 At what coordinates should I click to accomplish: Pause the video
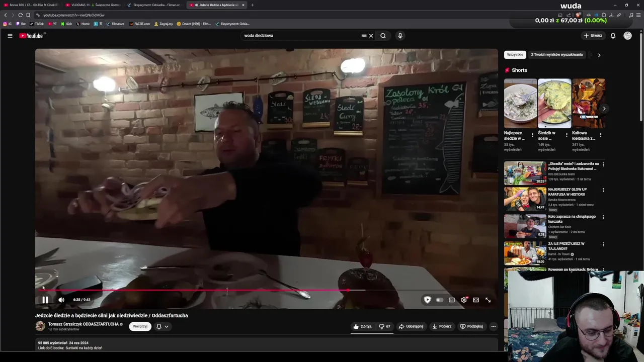pyautogui.click(x=45, y=300)
